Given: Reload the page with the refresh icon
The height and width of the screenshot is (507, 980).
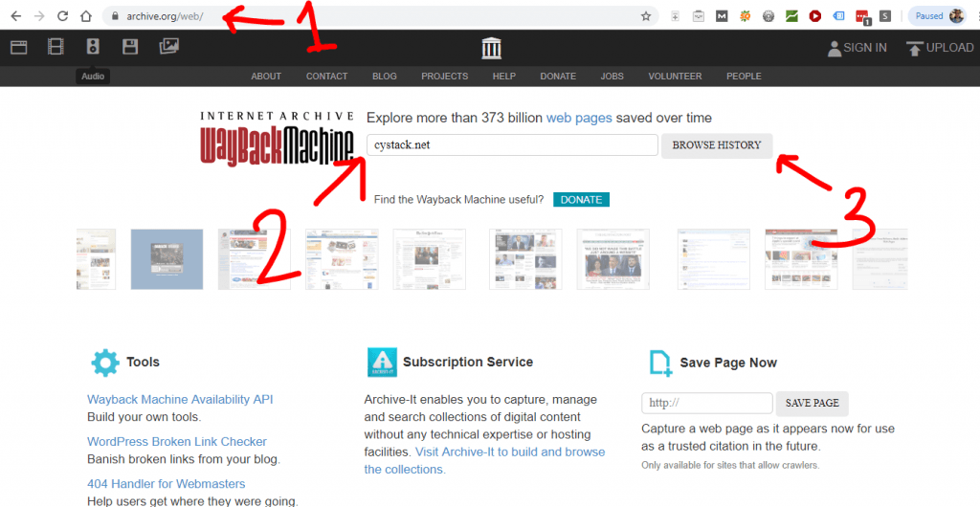Looking at the screenshot, I should click(62, 16).
